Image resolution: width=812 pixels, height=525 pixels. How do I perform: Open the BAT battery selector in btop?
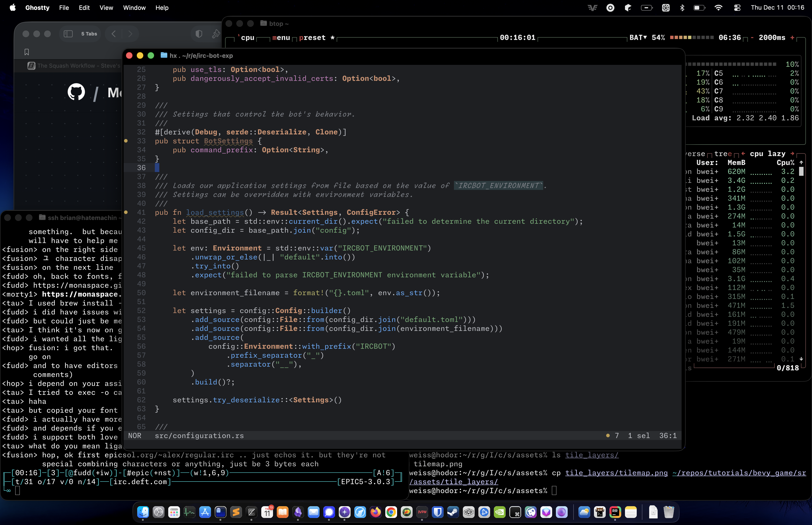(x=638, y=38)
